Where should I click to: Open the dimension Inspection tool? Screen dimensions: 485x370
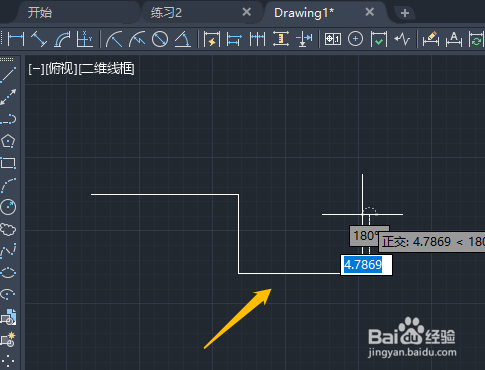click(x=379, y=39)
